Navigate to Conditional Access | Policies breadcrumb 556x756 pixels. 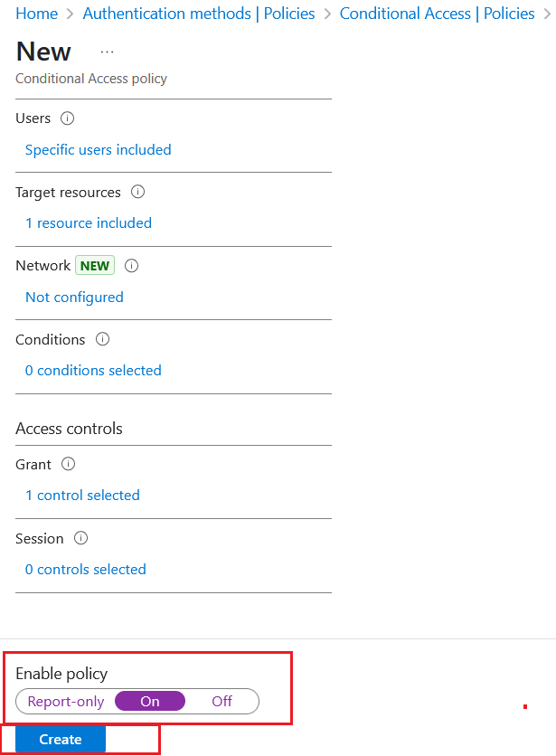(437, 14)
